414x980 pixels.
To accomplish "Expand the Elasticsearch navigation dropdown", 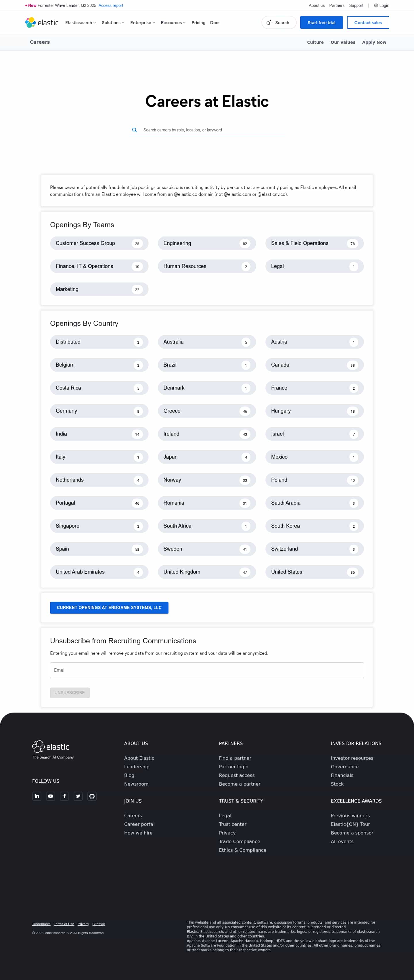I will click(x=80, y=23).
